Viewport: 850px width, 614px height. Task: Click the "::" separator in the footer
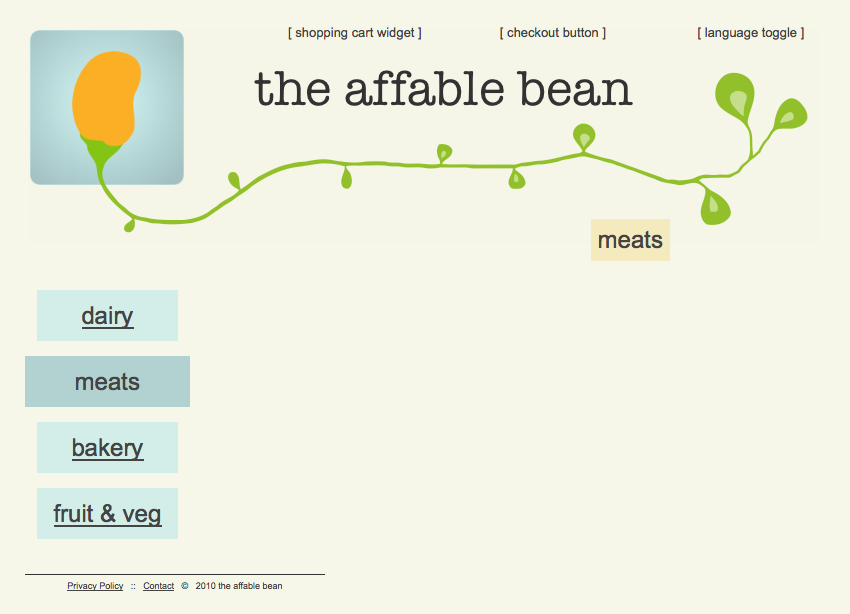point(133,586)
